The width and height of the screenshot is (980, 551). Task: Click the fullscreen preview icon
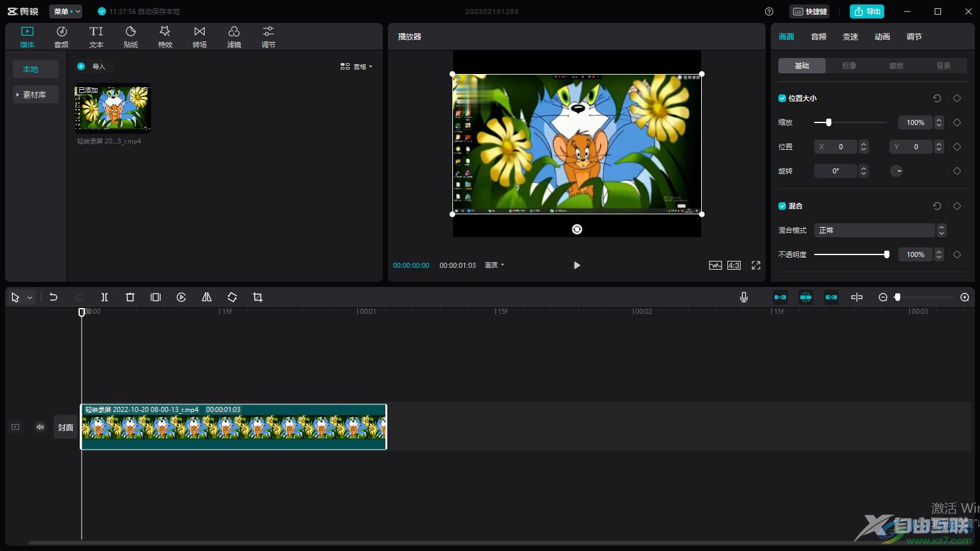click(756, 265)
